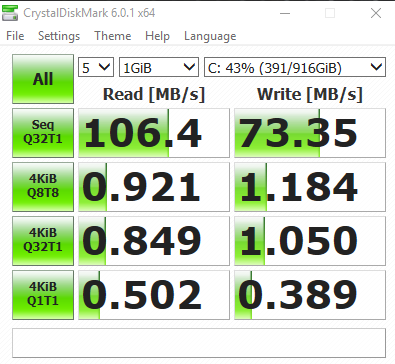Select the 4KiB Q8T8 read result 0.921
This screenshot has height=364, width=395.
click(154, 187)
